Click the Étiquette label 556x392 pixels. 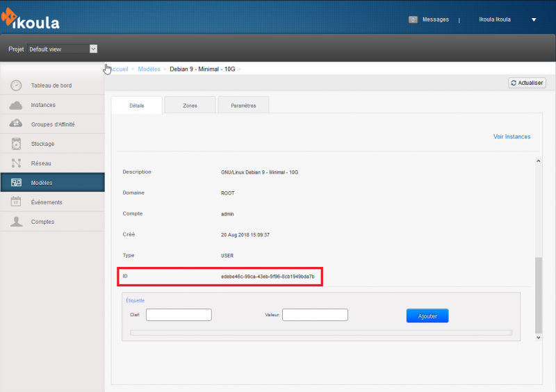click(135, 300)
